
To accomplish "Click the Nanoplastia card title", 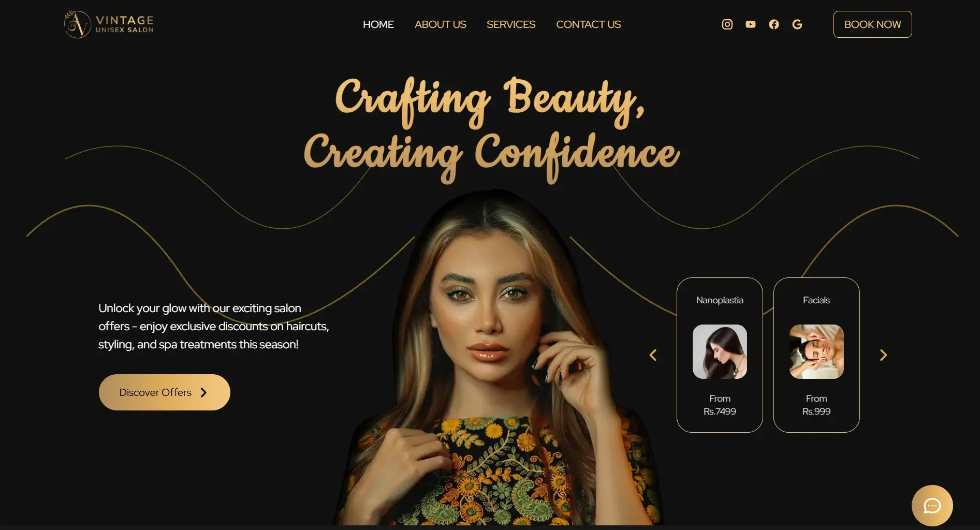I will point(720,300).
